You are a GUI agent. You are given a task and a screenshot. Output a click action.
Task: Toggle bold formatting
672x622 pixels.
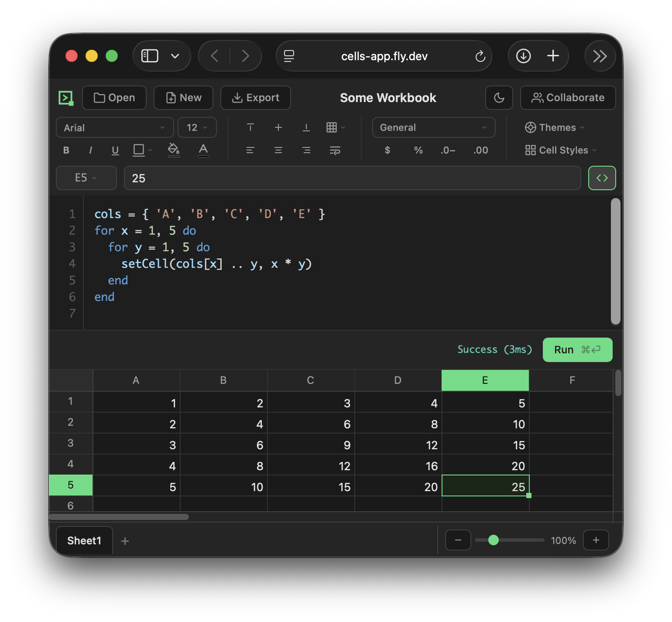pos(66,150)
